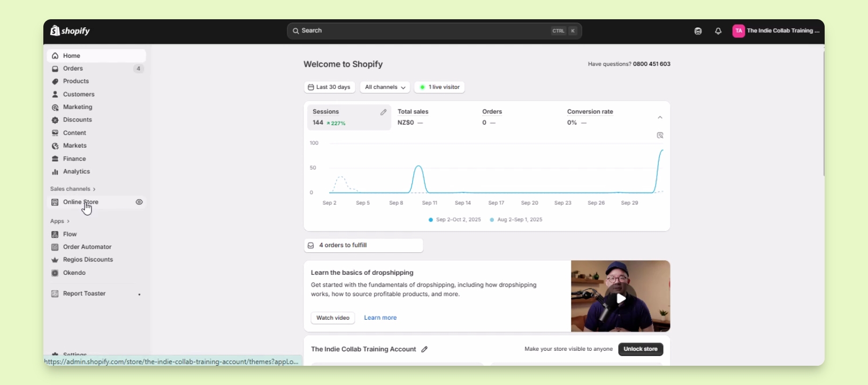Click the Report Toaster app icon
868x385 pixels.
[x=55, y=294]
